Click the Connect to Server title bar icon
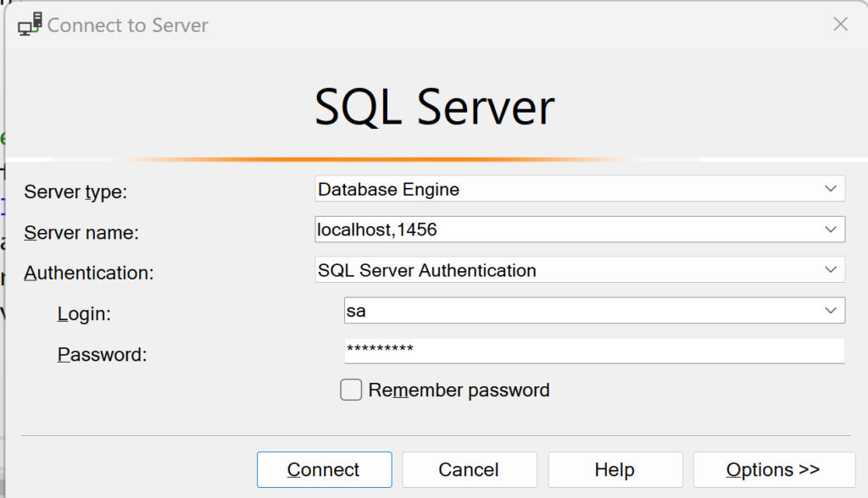This screenshot has height=498, width=868. (x=30, y=25)
